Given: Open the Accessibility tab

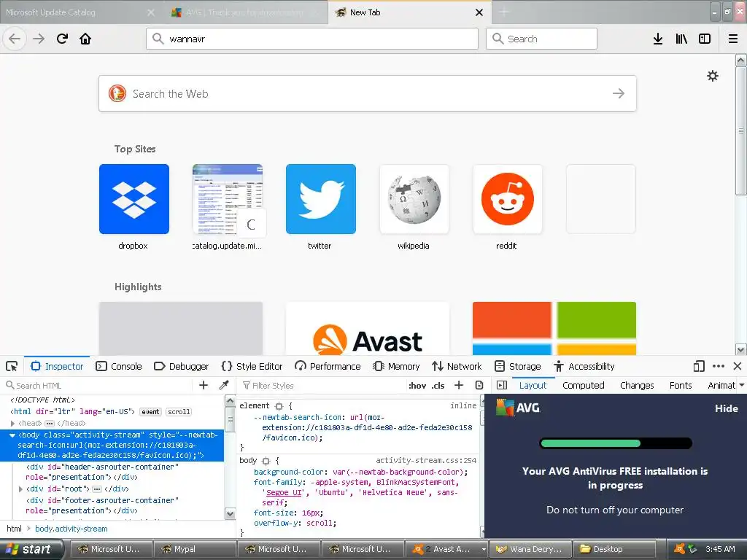Looking at the screenshot, I should (584, 366).
